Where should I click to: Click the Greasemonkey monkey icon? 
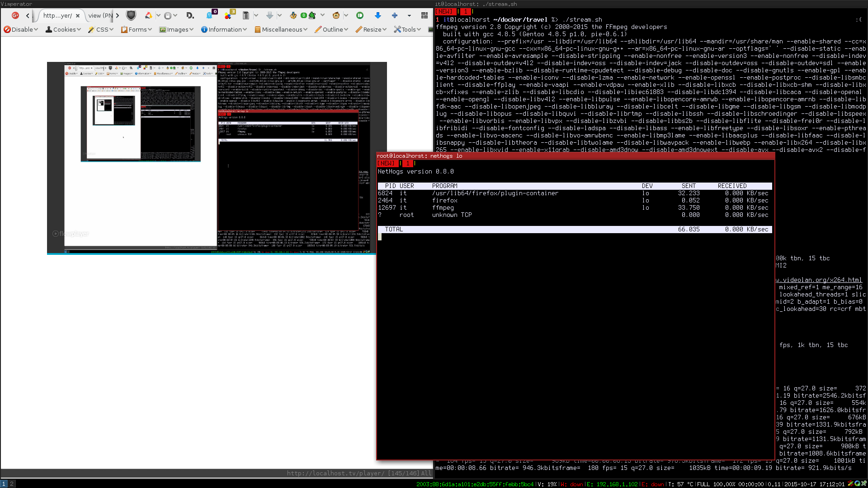click(336, 15)
